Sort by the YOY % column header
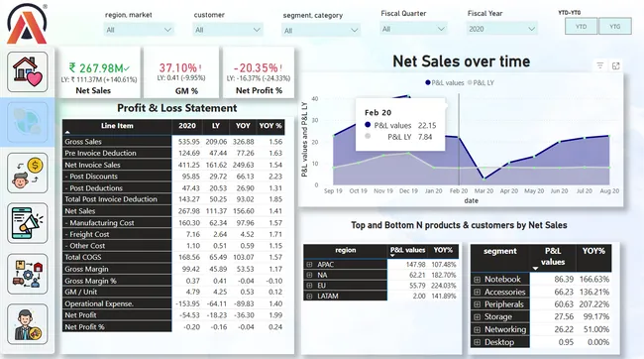Image resolution: width=644 pixels, height=359 pixels. click(x=270, y=126)
